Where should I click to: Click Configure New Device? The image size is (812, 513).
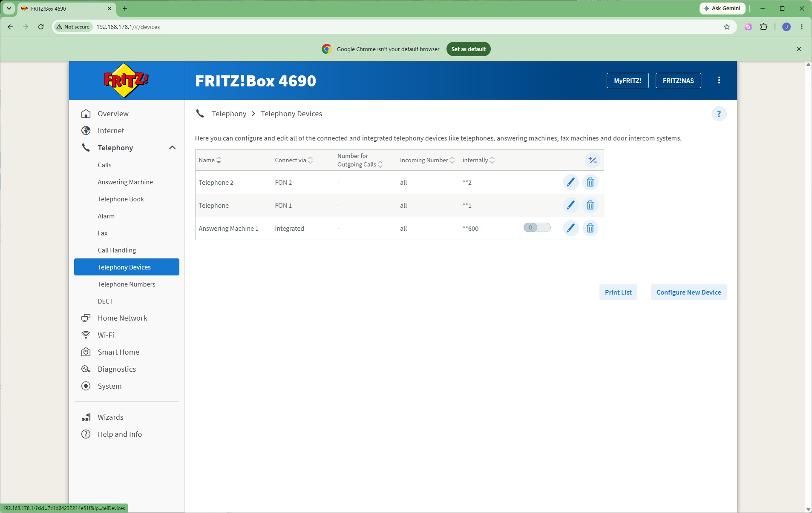(x=688, y=292)
